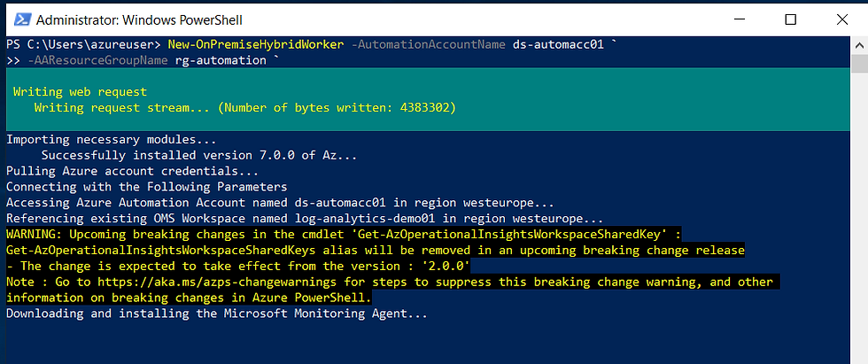This screenshot has width=868, height=364.
Task: Click the -AutomationAccountName parameter
Action: (427, 45)
